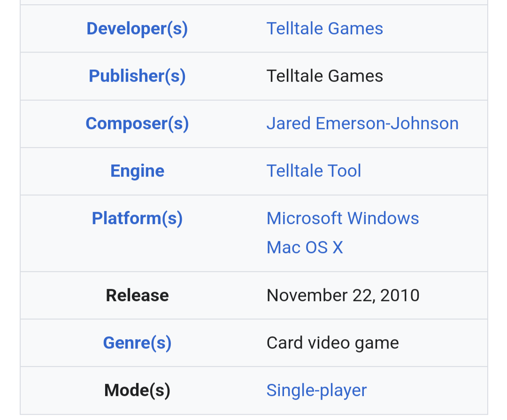Visit Jared Emerson-Johnson's article link
The width and height of the screenshot is (507, 420).
click(362, 124)
